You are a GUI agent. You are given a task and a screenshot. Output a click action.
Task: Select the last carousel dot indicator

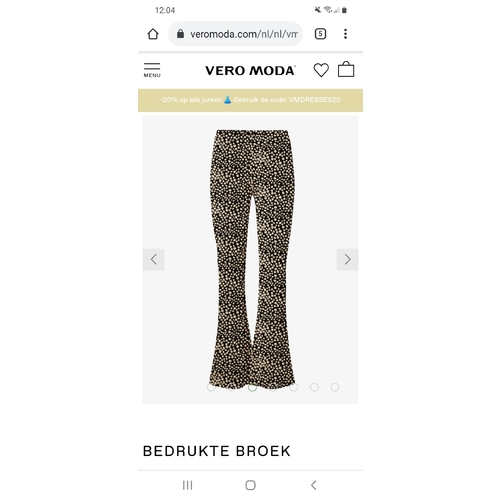tap(335, 387)
